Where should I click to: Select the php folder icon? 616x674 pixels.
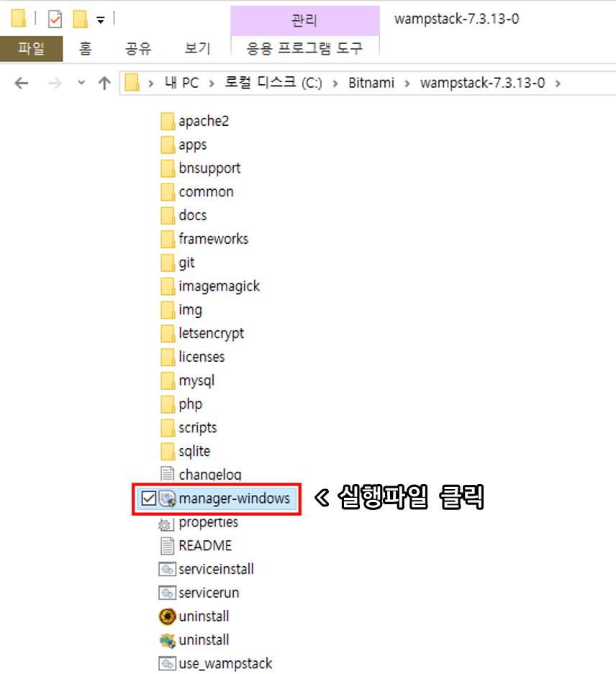168,404
